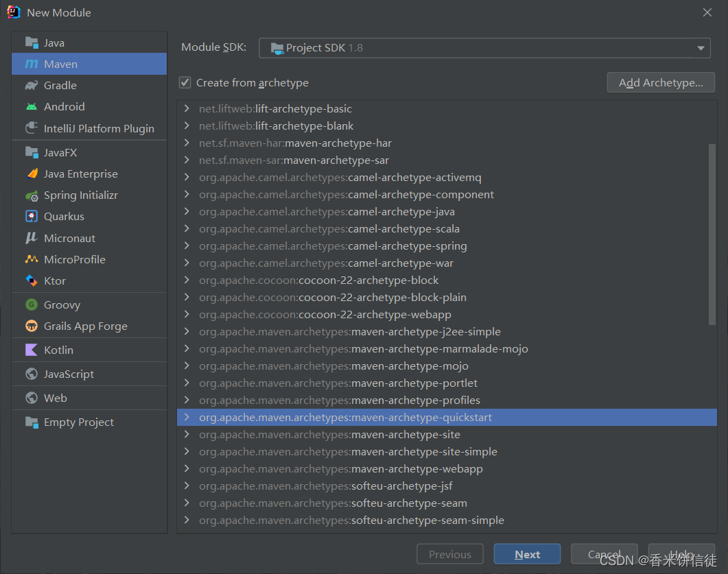Click the Quarkus icon
Image resolution: width=728 pixels, height=574 pixels.
pyautogui.click(x=32, y=216)
